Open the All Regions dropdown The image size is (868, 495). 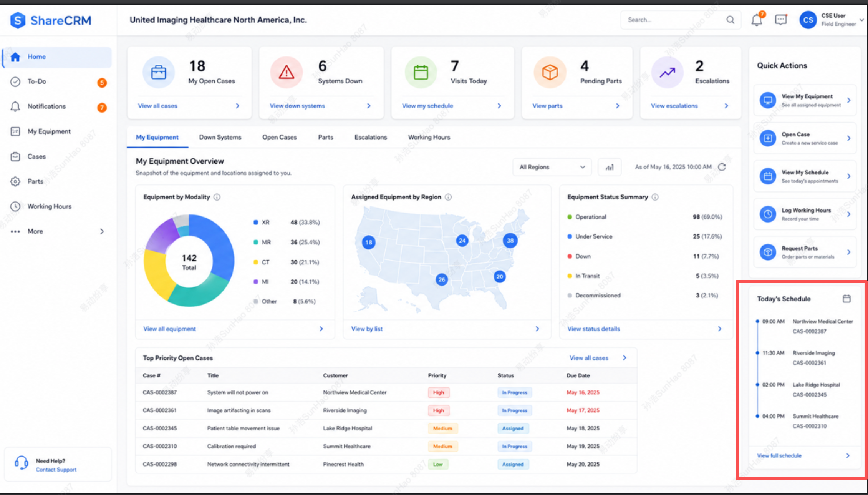(x=552, y=167)
